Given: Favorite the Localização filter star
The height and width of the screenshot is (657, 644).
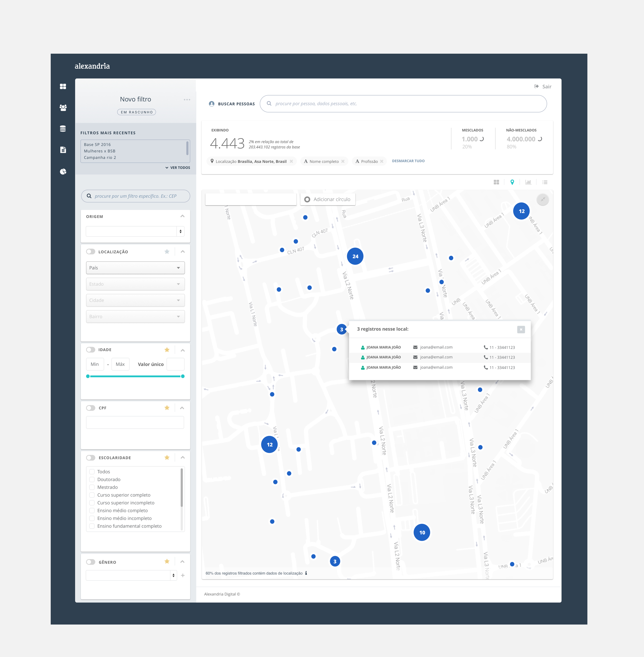Looking at the screenshot, I should 167,252.
